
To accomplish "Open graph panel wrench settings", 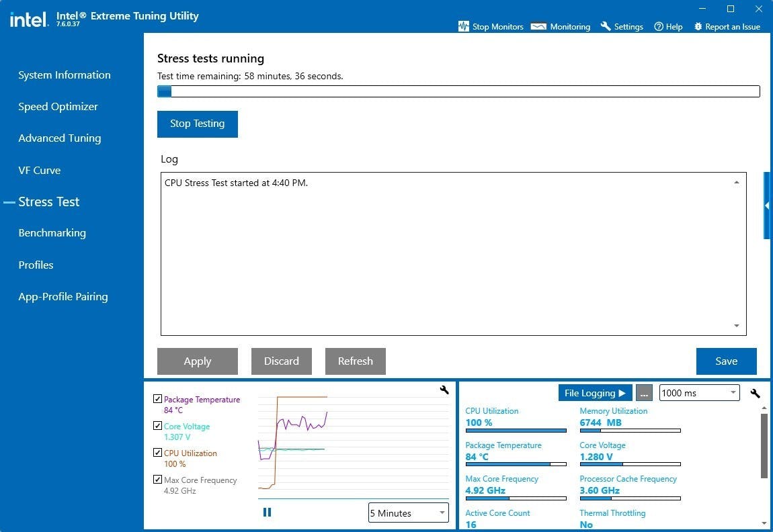I will pyautogui.click(x=444, y=390).
